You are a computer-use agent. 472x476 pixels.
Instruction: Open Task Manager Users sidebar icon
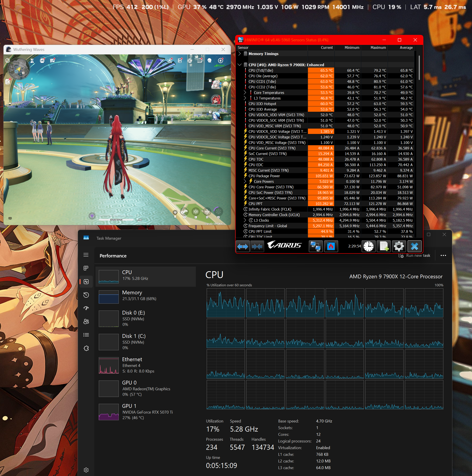86,322
